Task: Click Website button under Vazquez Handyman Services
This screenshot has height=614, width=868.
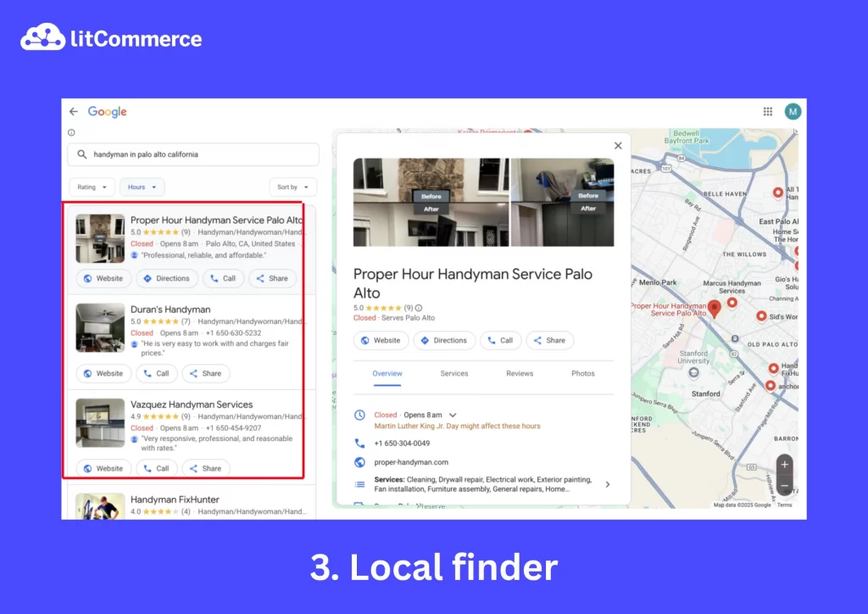Action: [103, 468]
